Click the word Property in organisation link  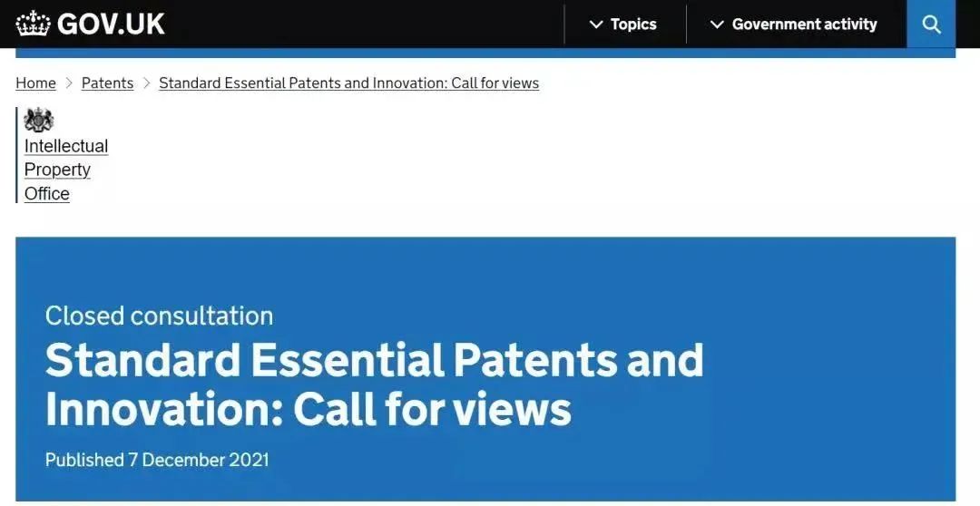pos(57,170)
